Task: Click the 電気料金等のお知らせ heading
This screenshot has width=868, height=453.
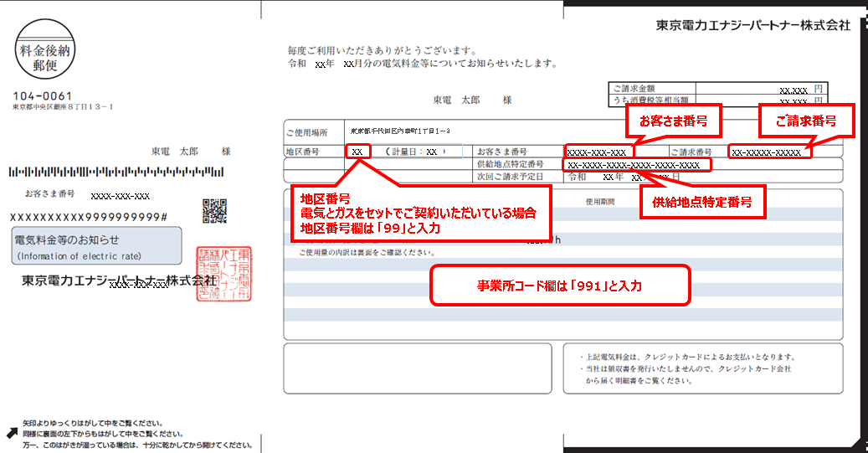Action: coord(67,239)
